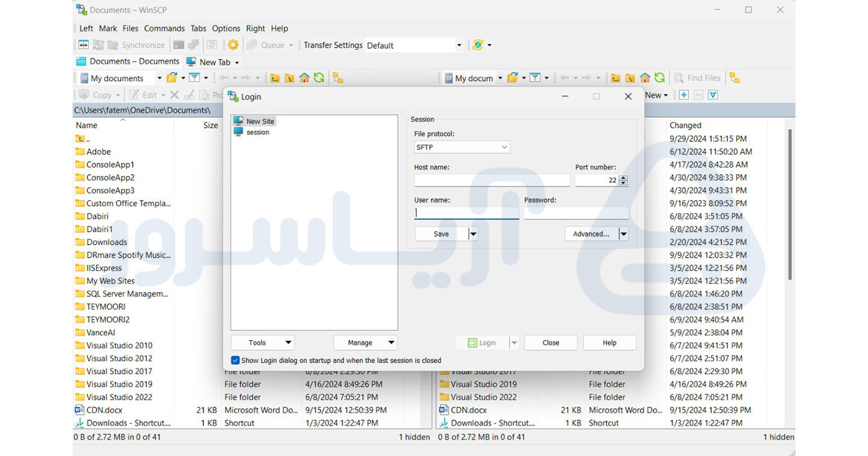Click the Login button
Image resolution: width=868 pixels, height=456 pixels.
point(482,343)
